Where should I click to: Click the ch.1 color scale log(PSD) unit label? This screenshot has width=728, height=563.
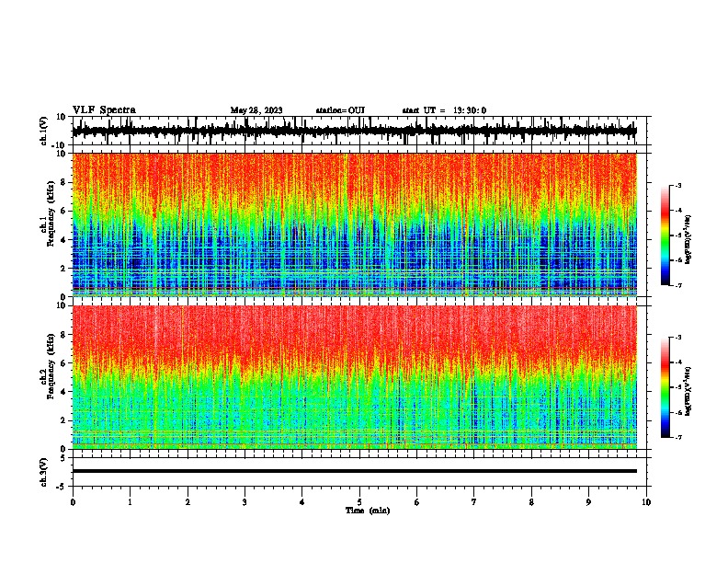click(x=688, y=239)
